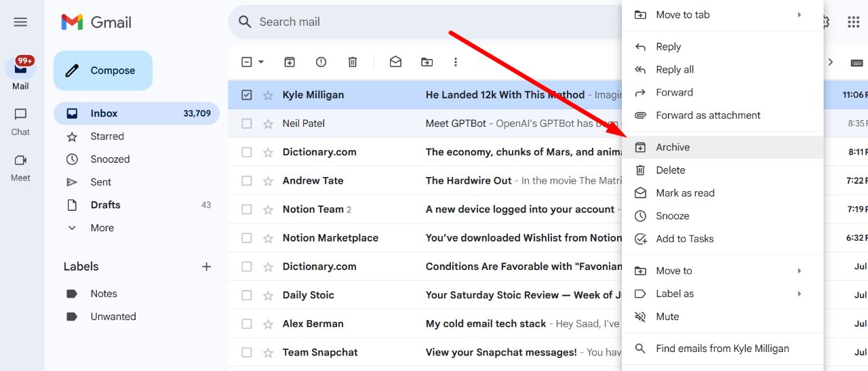Open the Starred folder
This screenshot has width=868, height=371.
click(x=136, y=136)
